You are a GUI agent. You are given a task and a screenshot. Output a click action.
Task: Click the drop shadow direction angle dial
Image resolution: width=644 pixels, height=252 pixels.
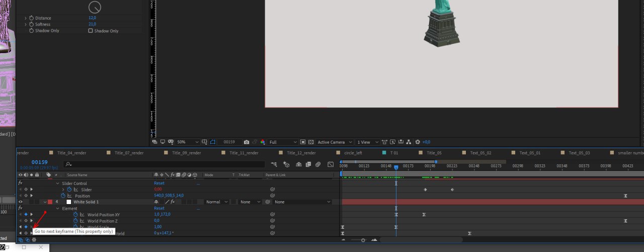[x=95, y=7]
